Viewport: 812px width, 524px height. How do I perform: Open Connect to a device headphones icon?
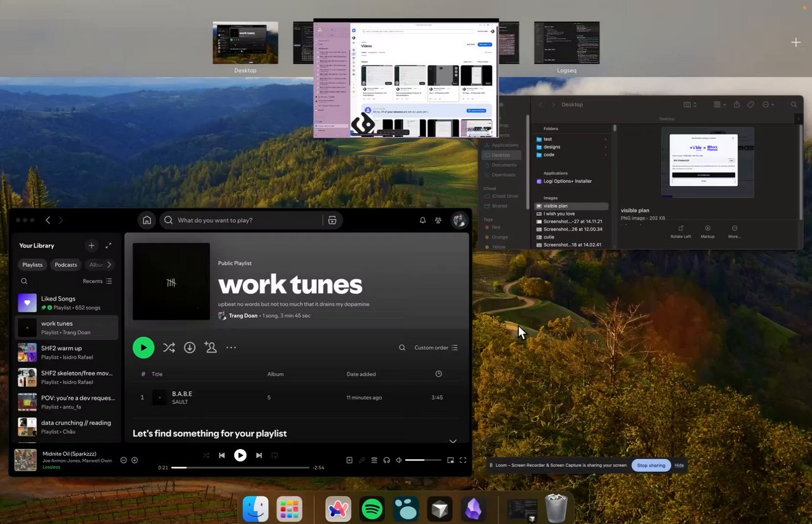pyautogui.click(x=386, y=460)
